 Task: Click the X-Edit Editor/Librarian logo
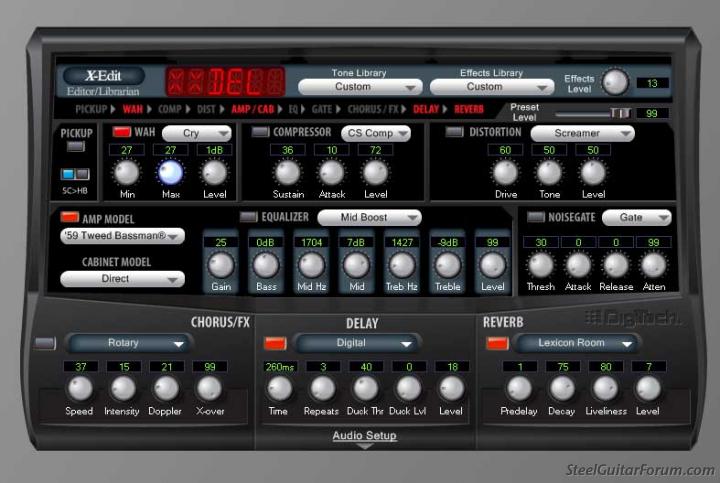[x=104, y=82]
